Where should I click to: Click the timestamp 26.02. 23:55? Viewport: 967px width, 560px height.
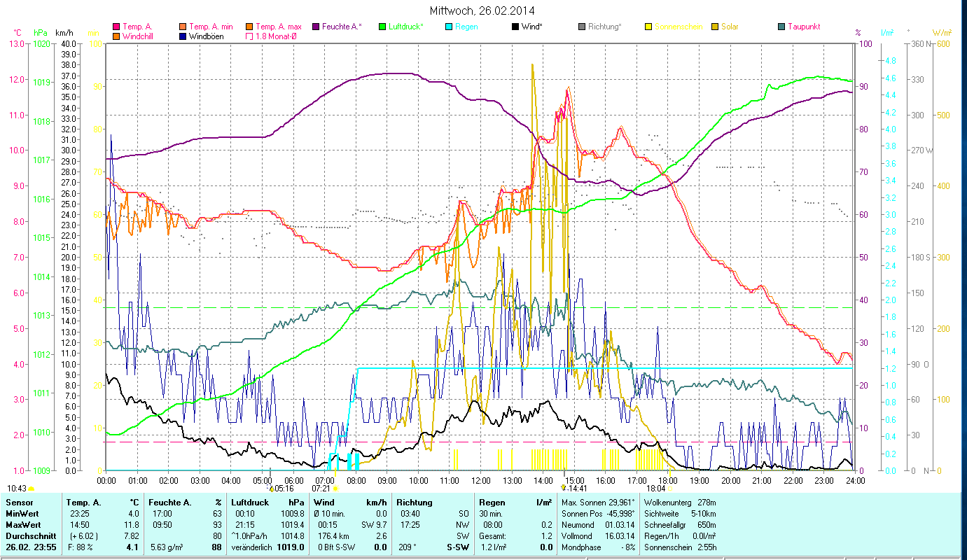coord(32,547)
